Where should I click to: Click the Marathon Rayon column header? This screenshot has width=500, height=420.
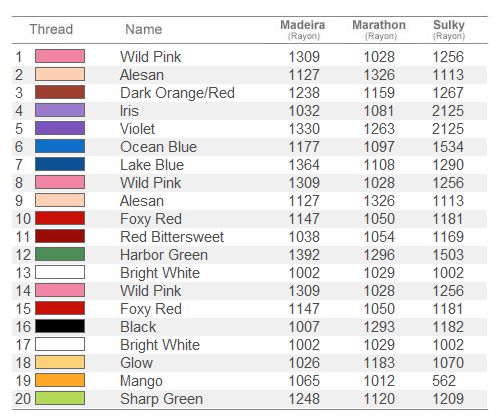click(x=379, y=30)
